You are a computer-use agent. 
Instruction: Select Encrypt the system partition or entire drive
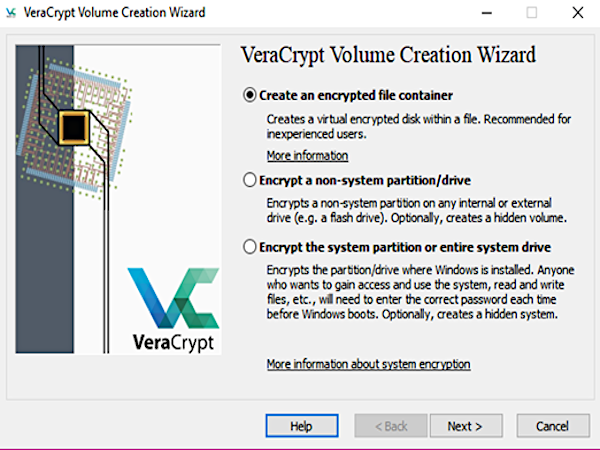250,247
